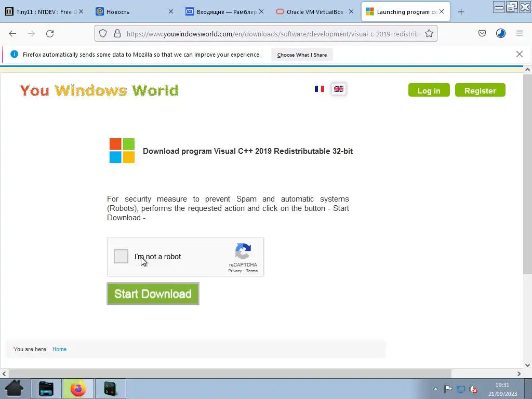
Task: Close the Launching program tab
Action: (x=442, y=11)
